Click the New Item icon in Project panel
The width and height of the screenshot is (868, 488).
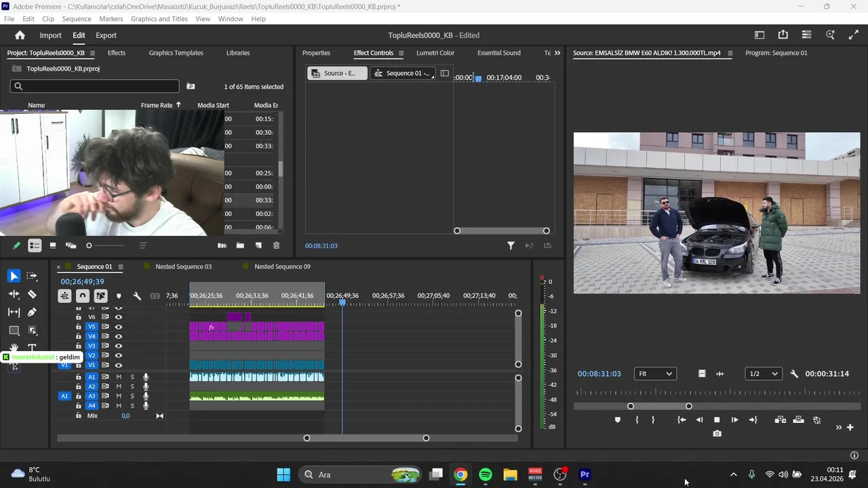pos(258,245)
